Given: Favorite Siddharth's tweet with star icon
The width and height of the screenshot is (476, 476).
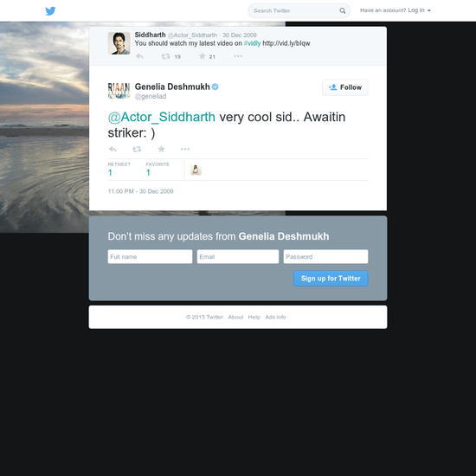Looking at the screenshot, I should pos(203,56).
